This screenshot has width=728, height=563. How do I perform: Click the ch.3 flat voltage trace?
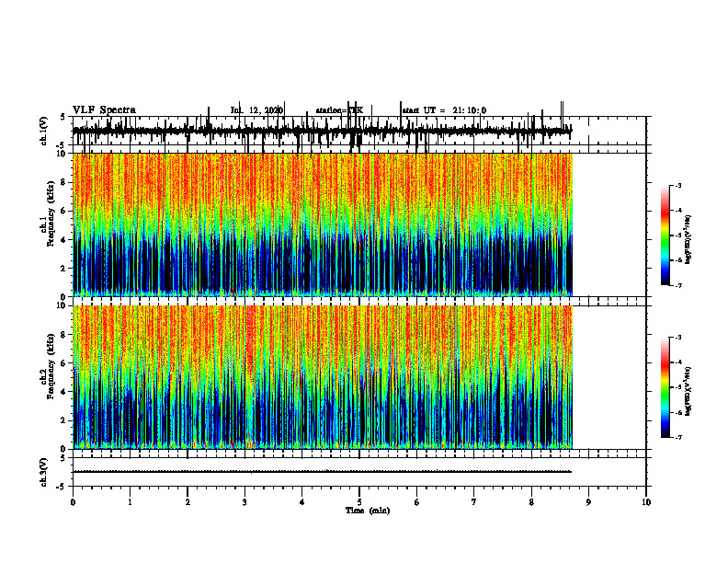click(323, 472)
